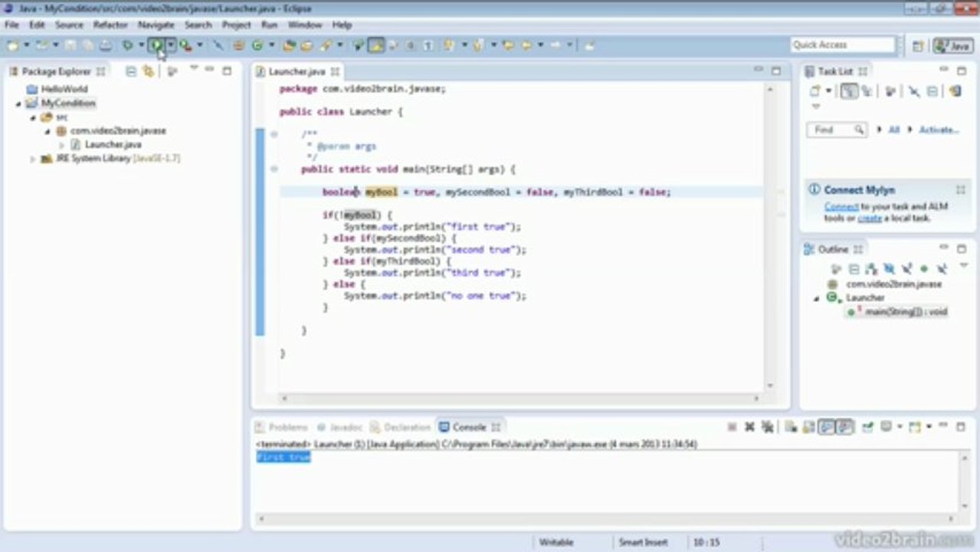
Task: Click the editor horizontal scrollbar
Action: (x=521, y=399)
